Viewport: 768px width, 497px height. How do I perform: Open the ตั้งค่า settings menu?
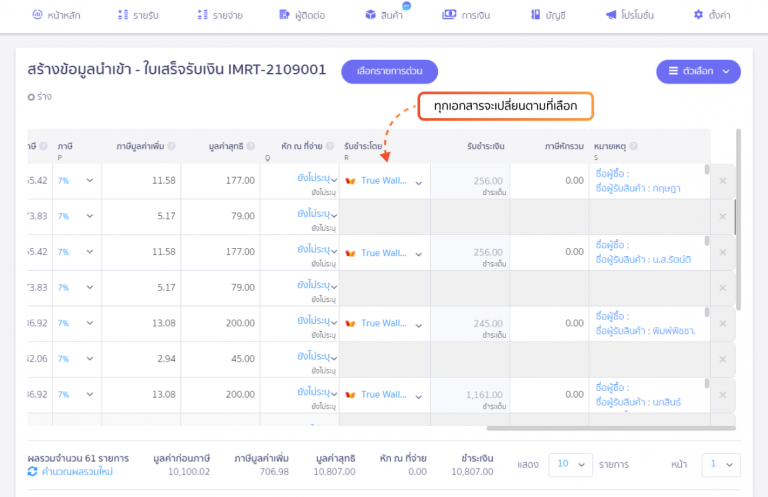[712, 15]
